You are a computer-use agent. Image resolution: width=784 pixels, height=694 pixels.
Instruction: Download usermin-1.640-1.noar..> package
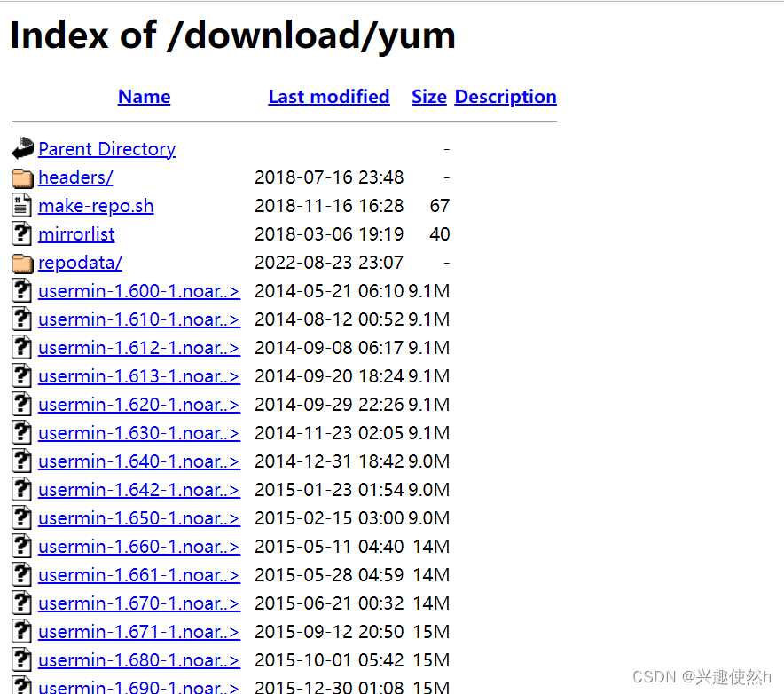point(139,461)
